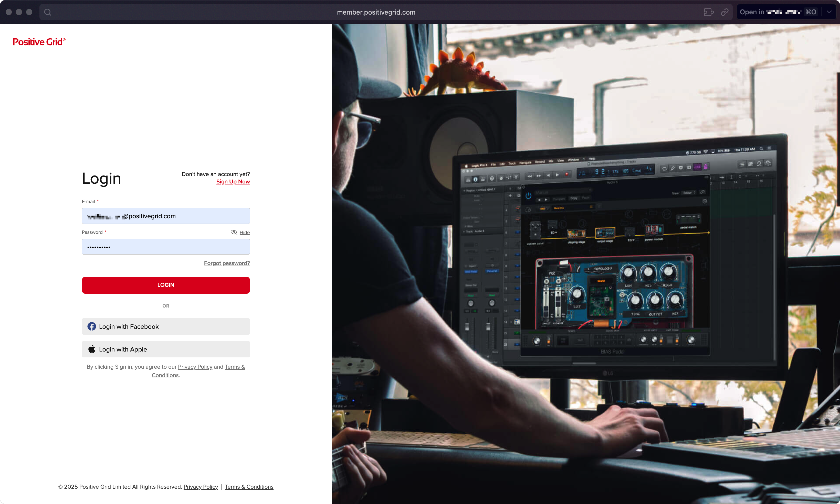
Task: Click the member.positivegrid.com address text
Action: point(376,12)
